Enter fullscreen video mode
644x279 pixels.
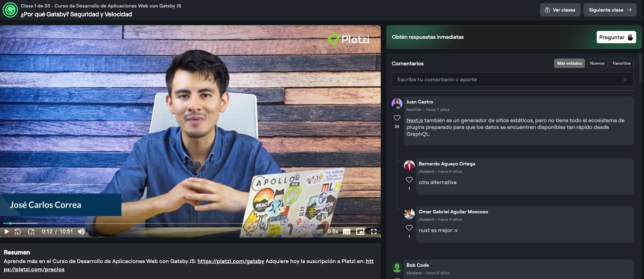coord(374,232)
